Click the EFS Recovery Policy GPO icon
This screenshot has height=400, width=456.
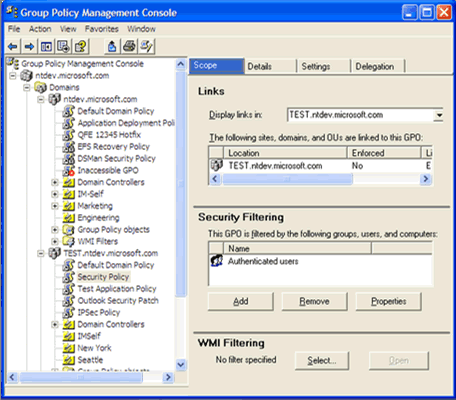coord(68,147)
